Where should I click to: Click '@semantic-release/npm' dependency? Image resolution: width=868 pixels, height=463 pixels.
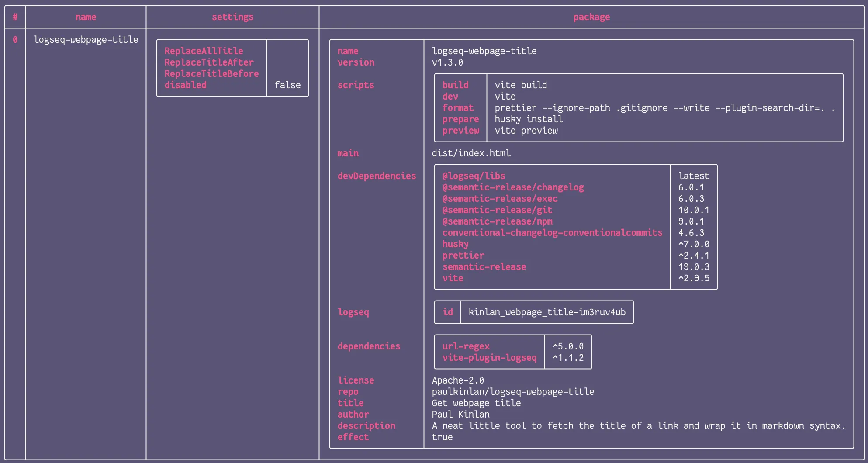[497, 221]
